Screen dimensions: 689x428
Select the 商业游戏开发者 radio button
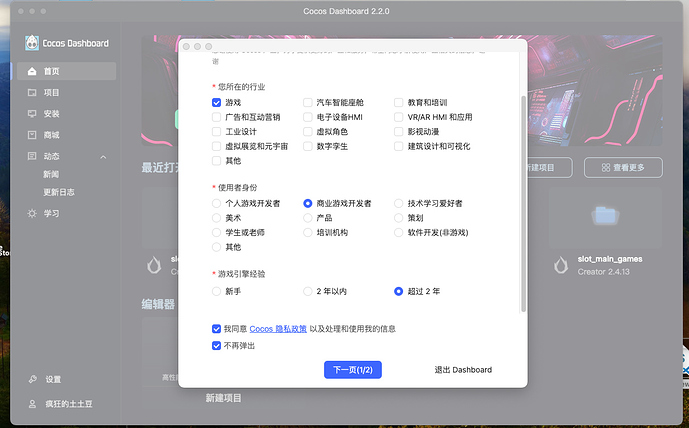308,203
